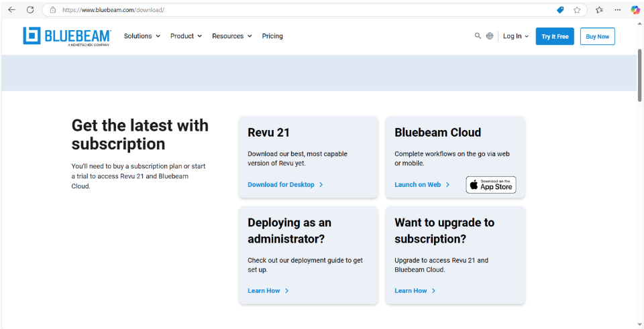Click the globe language selector icon
Viewport: 644px width, 329px height.
click(490, 36)
